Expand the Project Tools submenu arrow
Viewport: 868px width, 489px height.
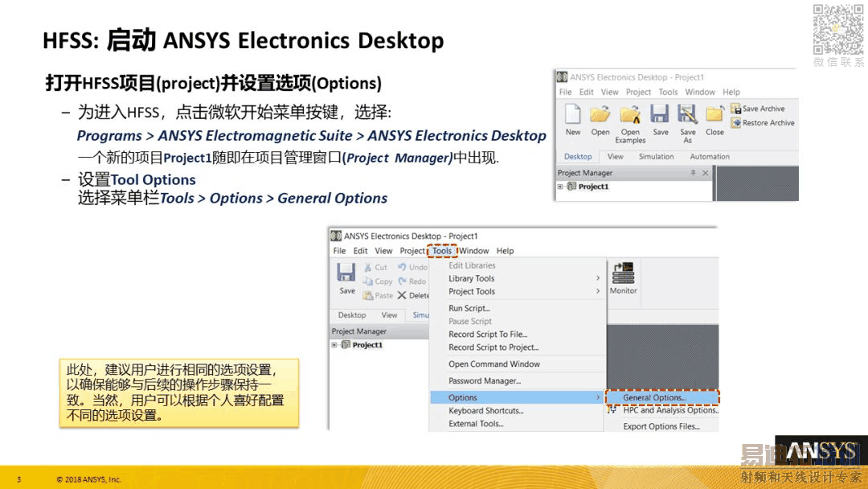[598, 291]
